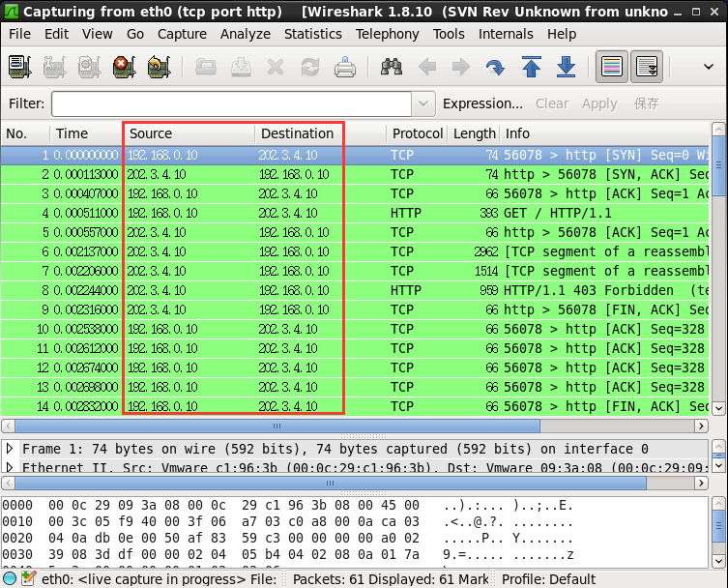Image resolution: width=728 pixels, height=588 pixels.
Task: Open the Statistics menu
Action: coord(313,34)
